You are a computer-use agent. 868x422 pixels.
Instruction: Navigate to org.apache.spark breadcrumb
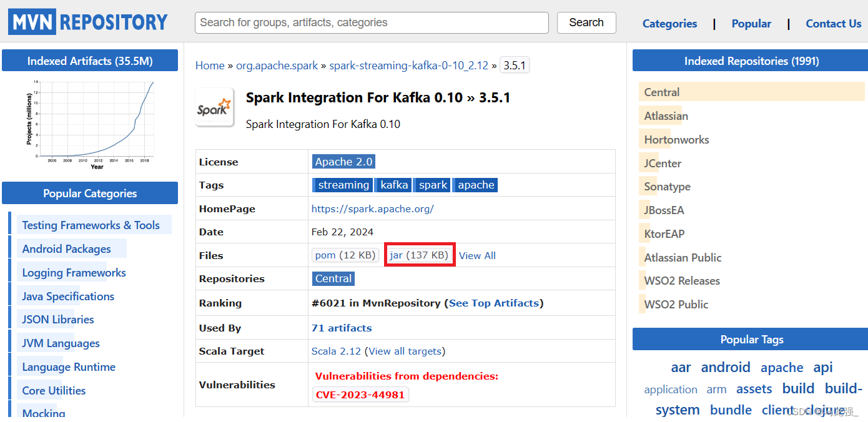tap(277, 66)
